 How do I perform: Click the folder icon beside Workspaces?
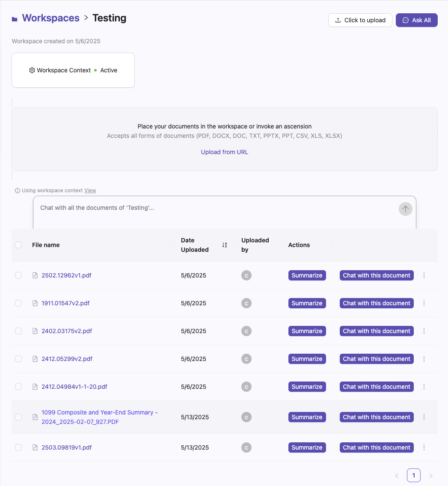[x=15, y=19]
